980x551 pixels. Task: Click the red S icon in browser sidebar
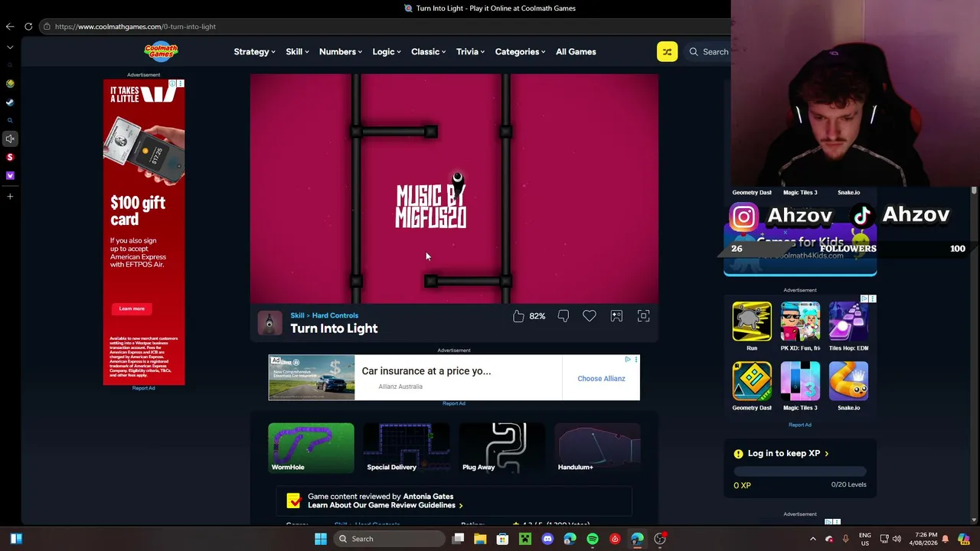click(x=10, y=157)
